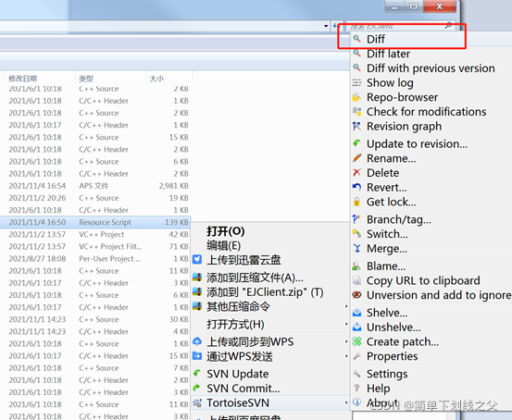Click the Diff with previous version icon
The width and height of the screenshot is (512, 420).
click(x=356, y=68)
